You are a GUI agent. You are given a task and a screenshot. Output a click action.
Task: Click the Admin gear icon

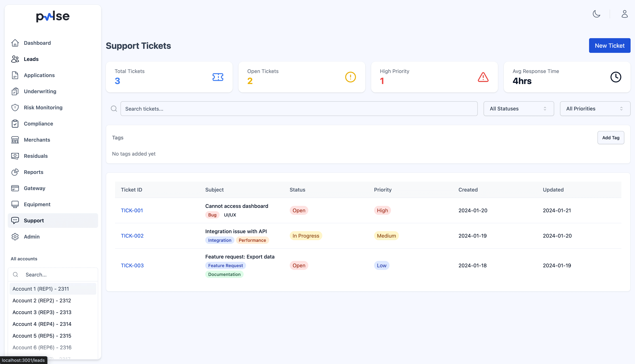(15, 236)
